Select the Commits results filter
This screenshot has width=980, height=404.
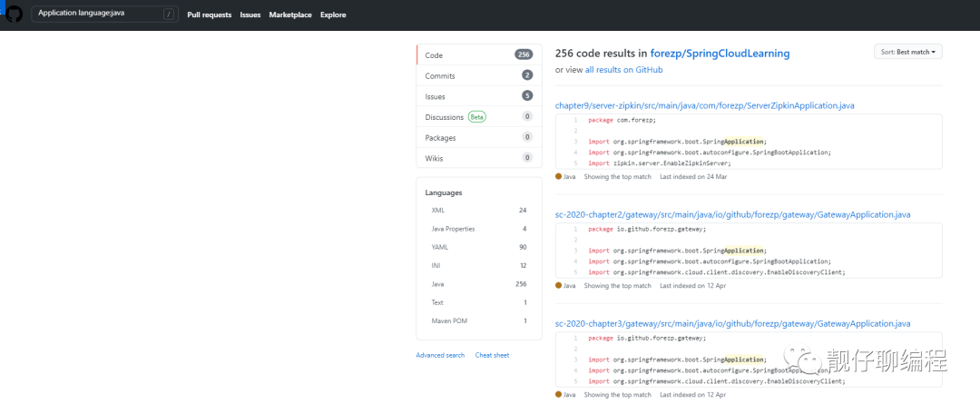[479, 75]
